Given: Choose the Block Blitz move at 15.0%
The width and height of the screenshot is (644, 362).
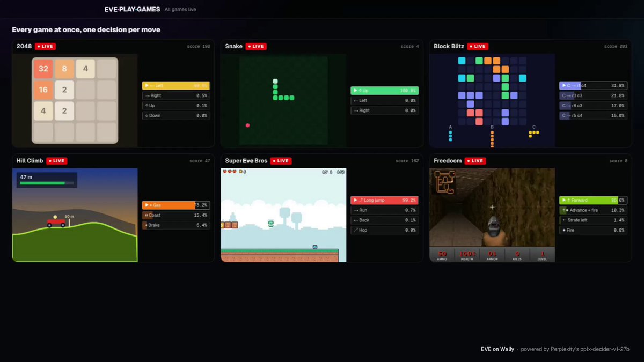Looking at the screenshot, I should (x=593, y=115).
